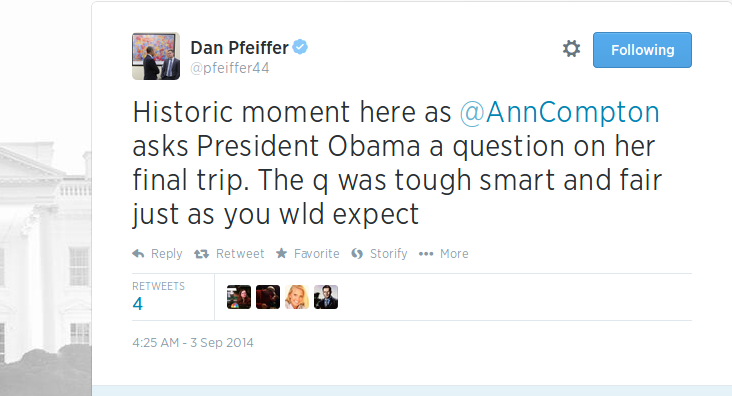
Task: Open the @AnnCompton mention link
Action: tap(559, 112)
